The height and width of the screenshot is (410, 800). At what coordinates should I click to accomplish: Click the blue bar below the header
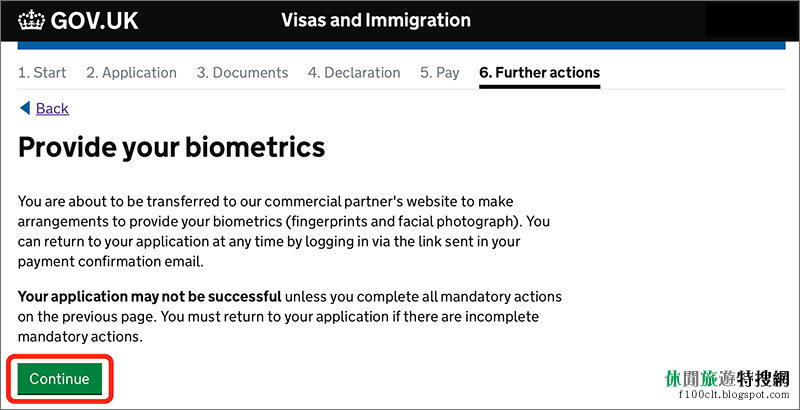pos(401,45)
